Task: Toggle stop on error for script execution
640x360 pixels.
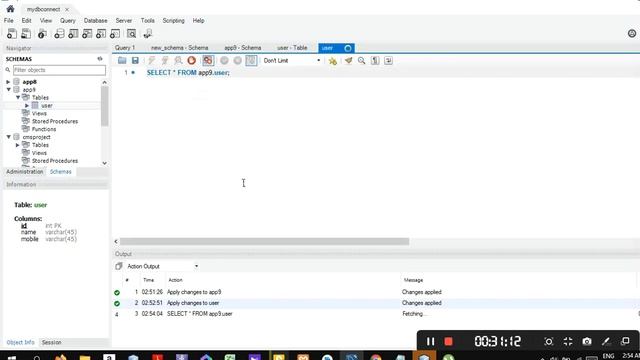Action: [x=208, y=60]
